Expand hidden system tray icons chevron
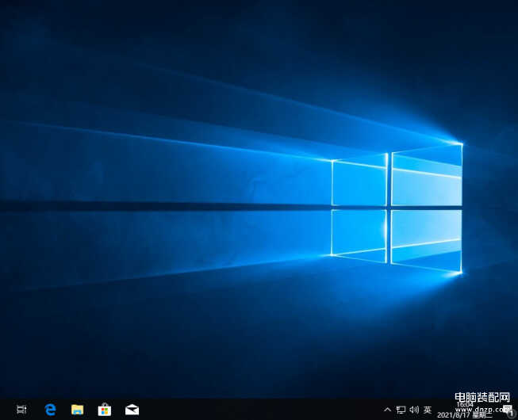Image resolution: width=518 pixels, height=420 pixels. coord(387,410)
